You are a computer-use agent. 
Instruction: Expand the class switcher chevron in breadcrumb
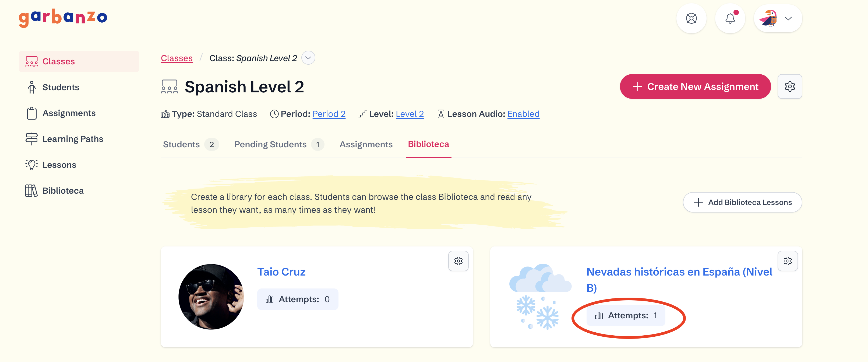pyautogui.click(x=308, y=58)
